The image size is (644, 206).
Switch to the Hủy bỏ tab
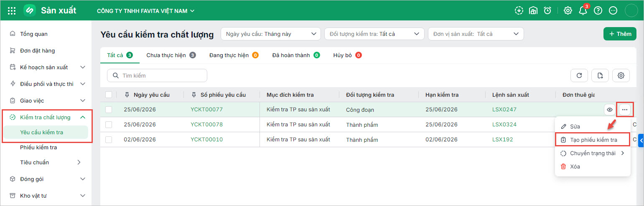coord(347,55)
